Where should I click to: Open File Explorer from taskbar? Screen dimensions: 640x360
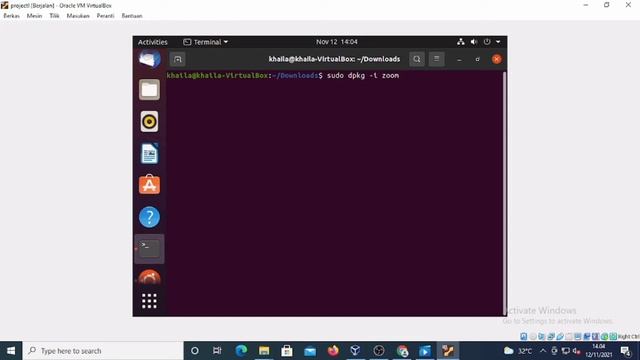264,351
